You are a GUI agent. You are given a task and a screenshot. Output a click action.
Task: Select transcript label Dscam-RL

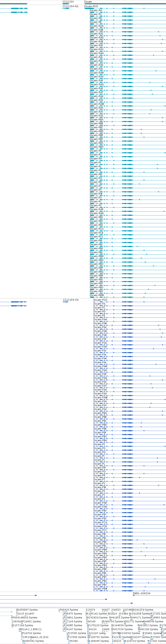[96, 171]
